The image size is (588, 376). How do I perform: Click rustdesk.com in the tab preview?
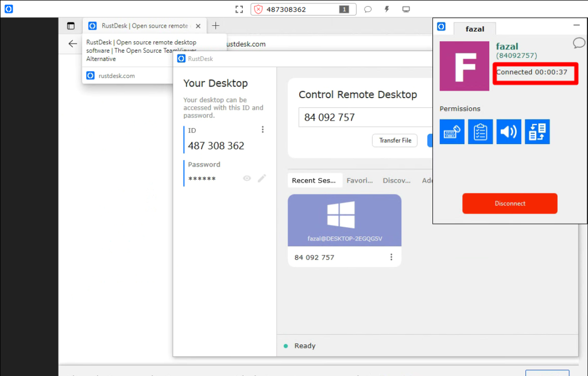[x=116, y=76]
